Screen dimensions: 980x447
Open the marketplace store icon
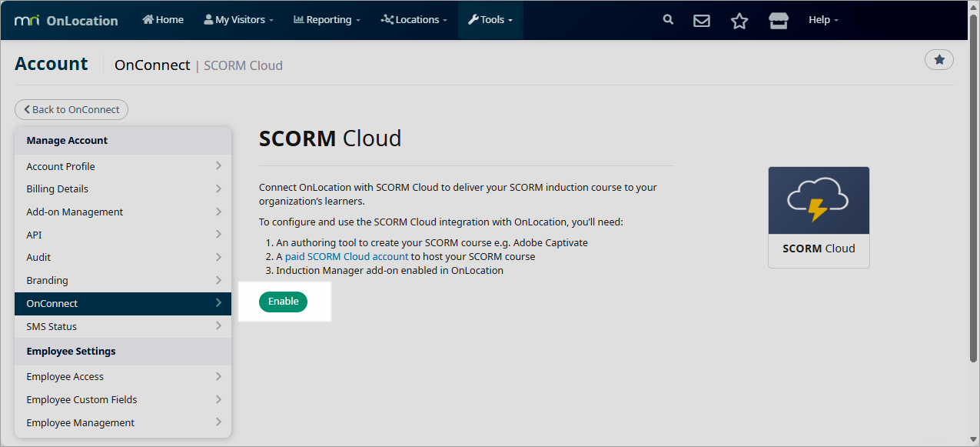pyautogui.click(x=779, y=21)
